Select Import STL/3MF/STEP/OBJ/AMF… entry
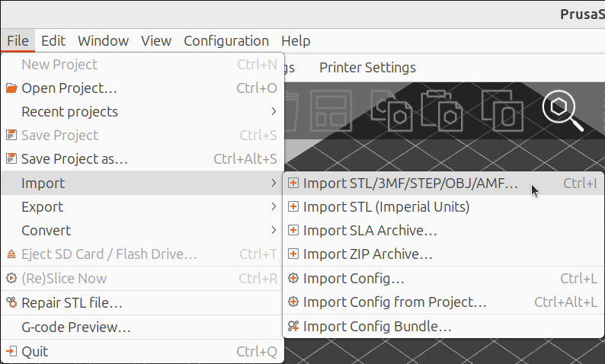 pos(443,184)
